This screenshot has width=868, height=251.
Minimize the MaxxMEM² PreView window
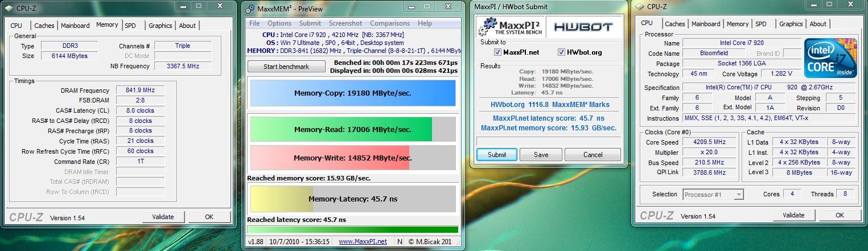(x=413, y=6)
